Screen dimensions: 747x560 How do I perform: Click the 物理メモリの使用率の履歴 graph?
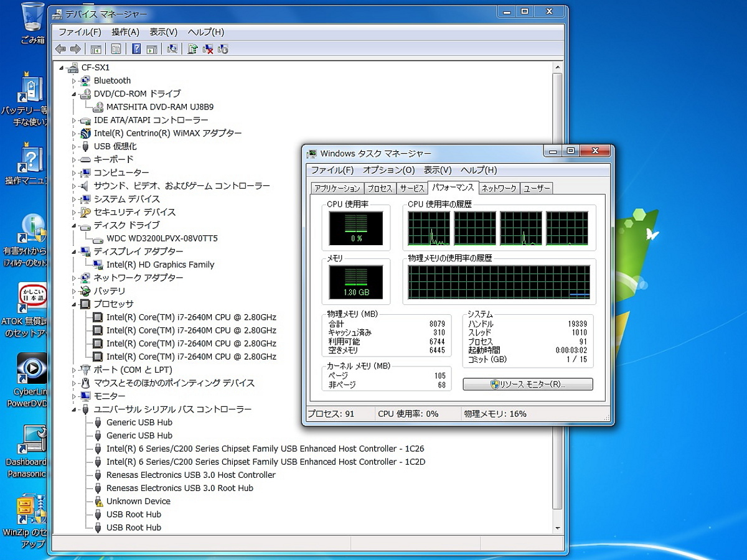click(x=499, y=282)
